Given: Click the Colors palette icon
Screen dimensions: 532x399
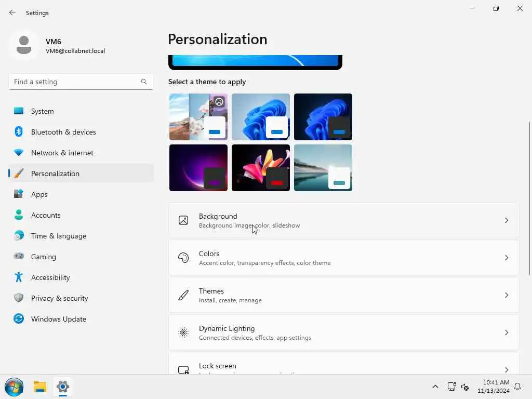Looking at the screenshot, I should [x=183, y=258].
